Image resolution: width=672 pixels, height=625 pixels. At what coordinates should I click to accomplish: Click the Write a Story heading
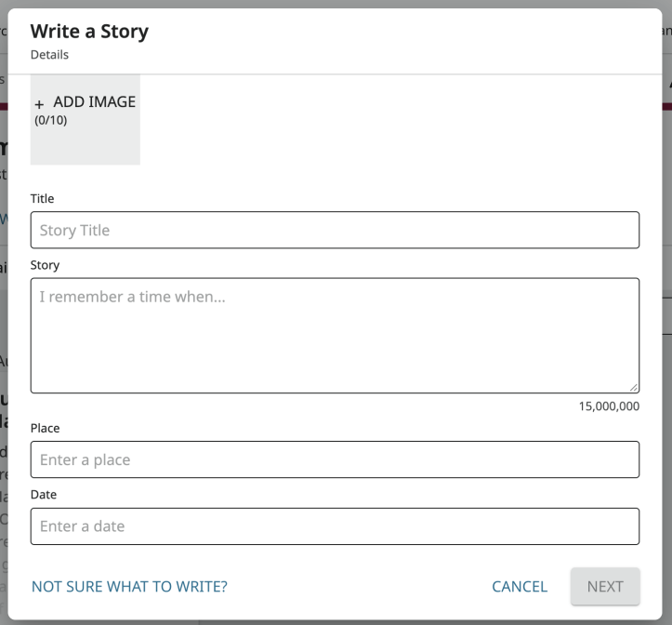pos(89,32)
